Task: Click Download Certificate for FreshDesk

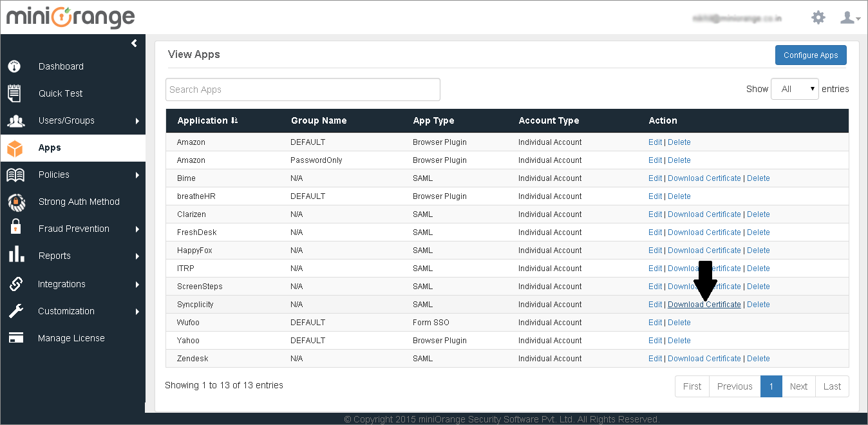Action: pos(704,232)
